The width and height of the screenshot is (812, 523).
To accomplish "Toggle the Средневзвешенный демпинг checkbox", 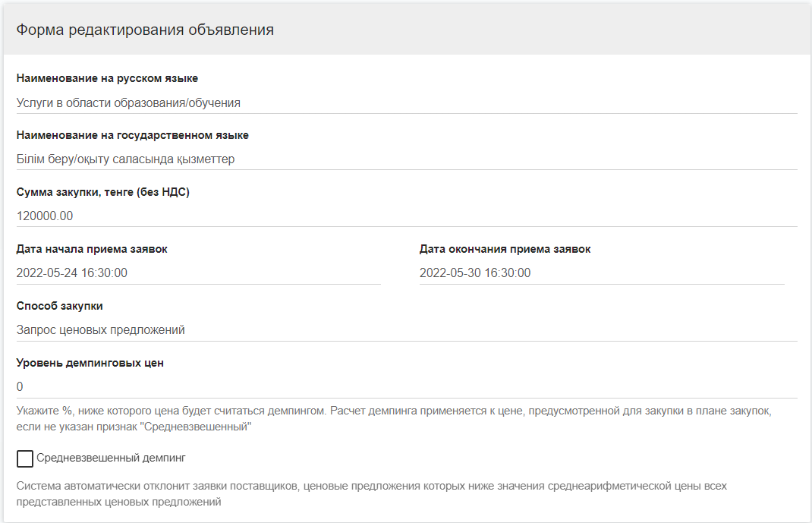I will (25, 458).
